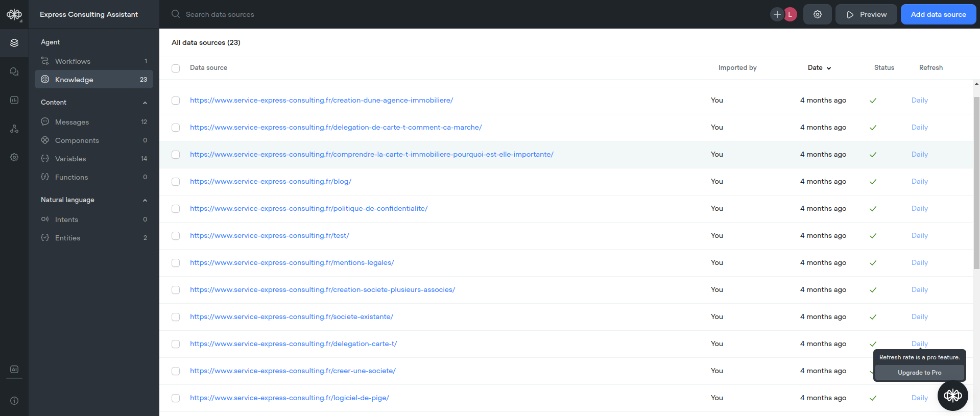Open the agent layers icon in the left rail

14,43
